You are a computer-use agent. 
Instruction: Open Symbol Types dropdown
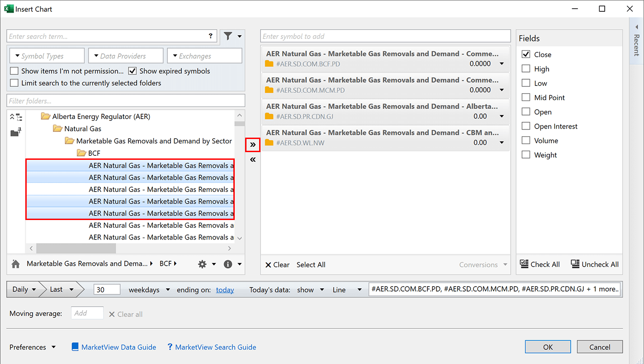[47, 56]
